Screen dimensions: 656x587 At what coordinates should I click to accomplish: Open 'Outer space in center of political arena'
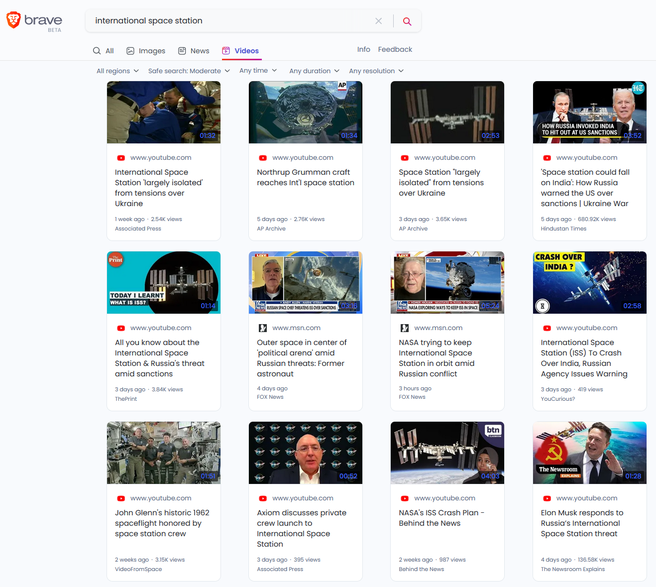(x=302, y=358)
